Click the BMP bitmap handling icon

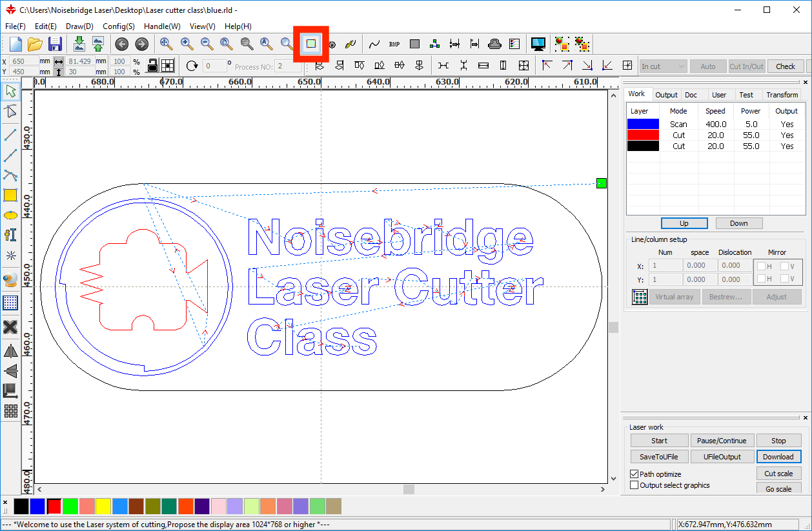(x=394, y=44)
